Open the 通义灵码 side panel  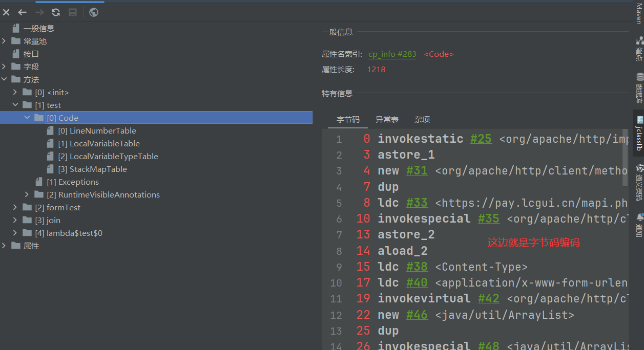tap(638, 181)
